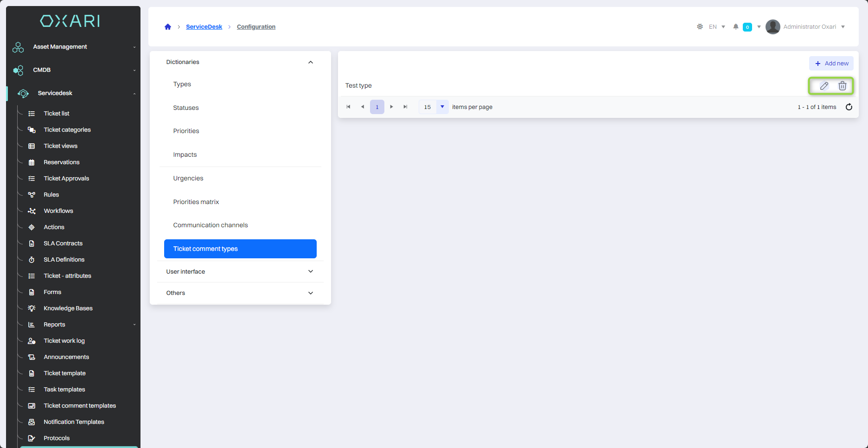The height and width of the screenshot is (448, 868).
Task: Select Priorities matrix in Dictionaries
Action: click(196, 202)
